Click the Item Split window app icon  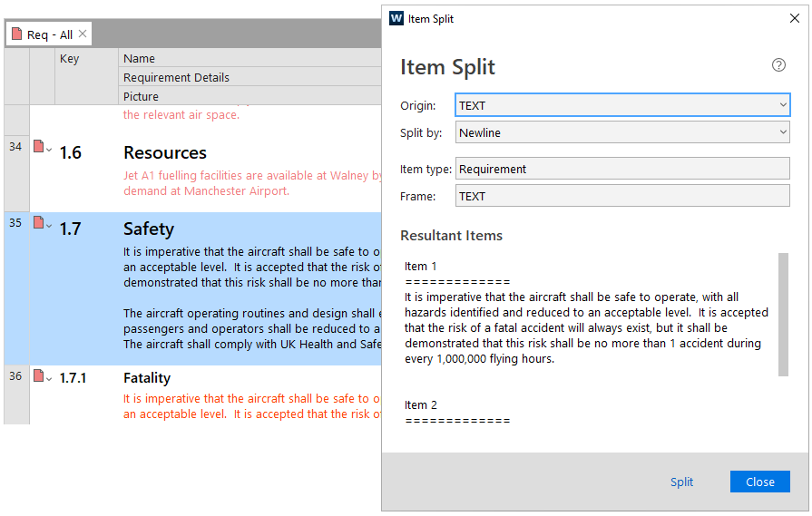pyautogui.click(x=396, y=18)
